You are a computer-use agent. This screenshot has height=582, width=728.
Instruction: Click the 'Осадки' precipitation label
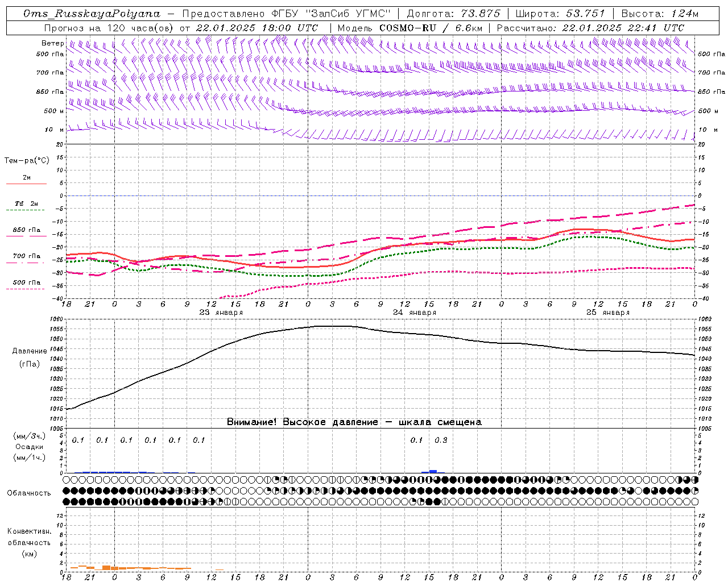click(x=30, y=447)
